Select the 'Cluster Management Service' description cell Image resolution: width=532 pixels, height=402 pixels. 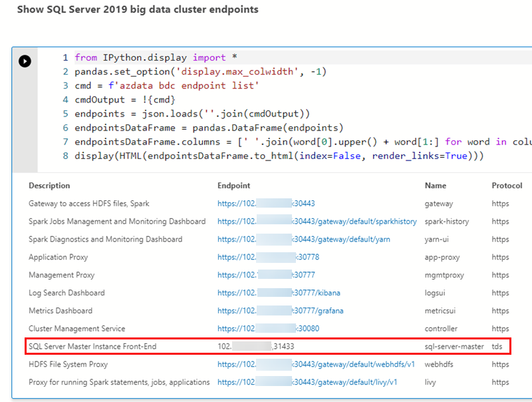click(x=77, y=329)
